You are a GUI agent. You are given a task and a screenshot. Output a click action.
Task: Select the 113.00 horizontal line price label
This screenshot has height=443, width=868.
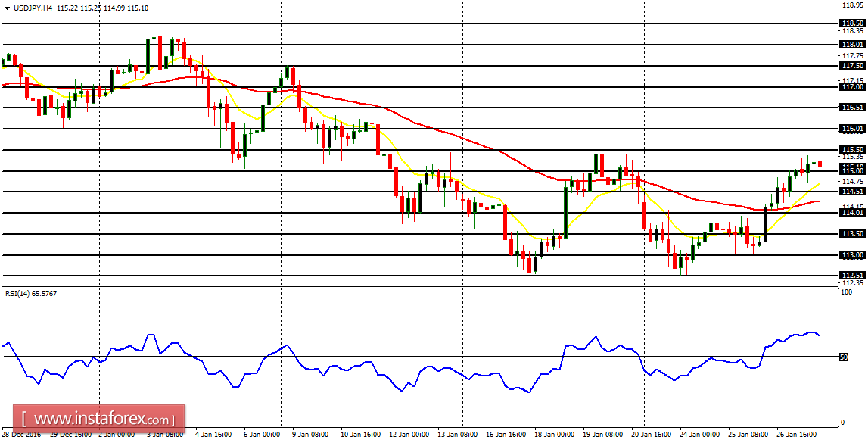click(853, 254)
